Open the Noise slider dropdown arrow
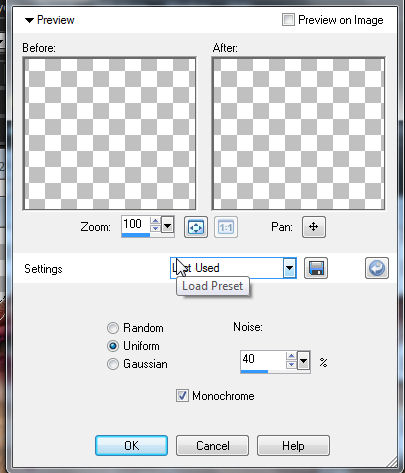Viewport: 405px width, 473px height. [x=303, y=361]
